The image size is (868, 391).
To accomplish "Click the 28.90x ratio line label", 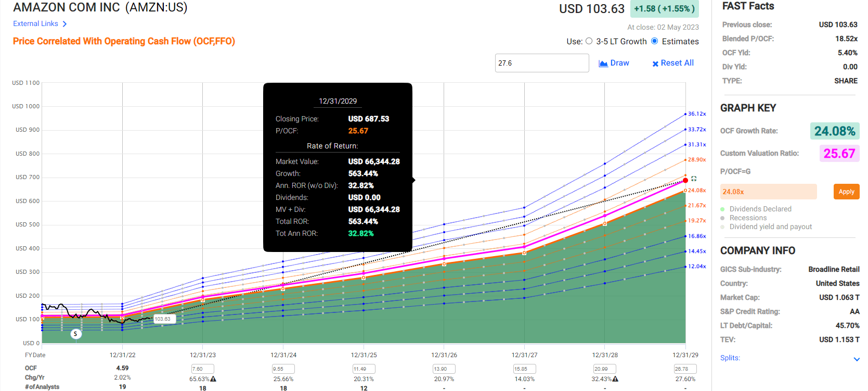I will coord(697,159).
